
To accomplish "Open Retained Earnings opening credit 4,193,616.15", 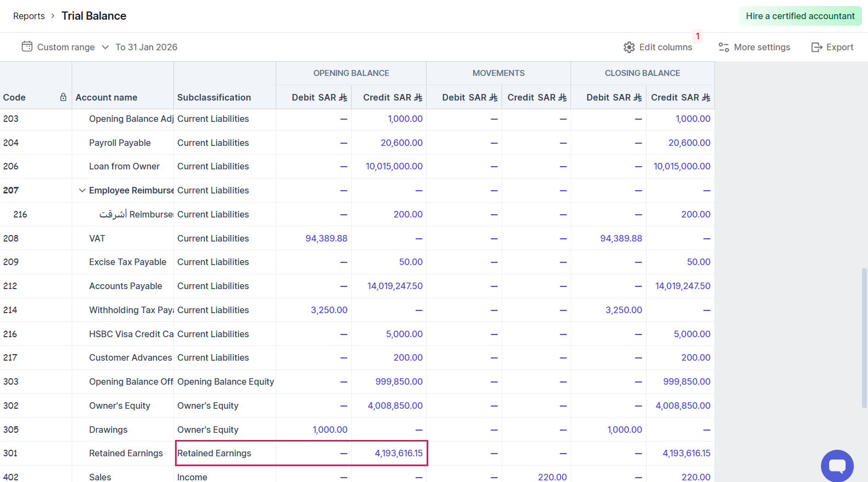I will pyautogui.click(x=398, y=453).
